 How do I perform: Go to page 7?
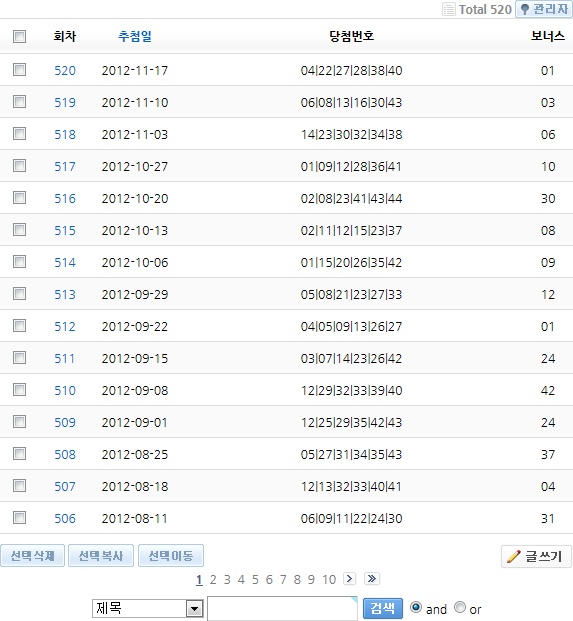(x=283, y=580)
